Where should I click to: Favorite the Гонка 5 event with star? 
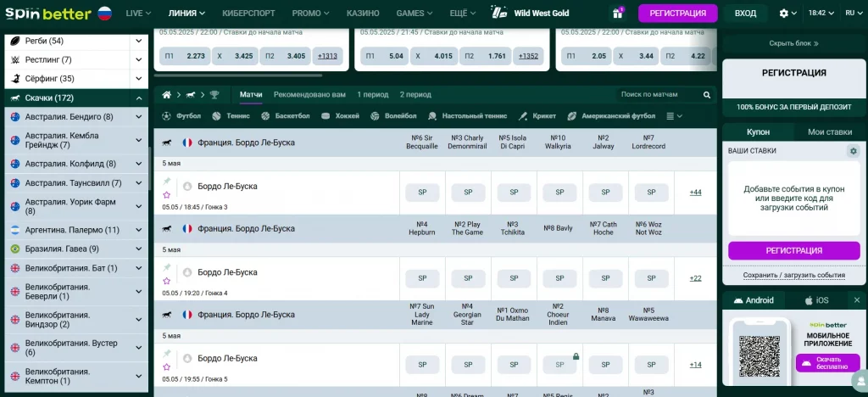point(167,366)
